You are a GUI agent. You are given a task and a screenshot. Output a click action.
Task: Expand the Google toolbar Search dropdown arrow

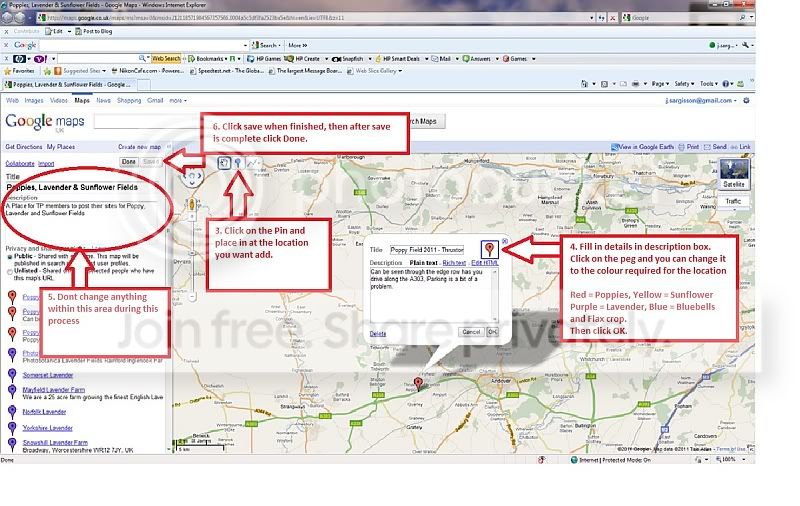click(280, 45)
